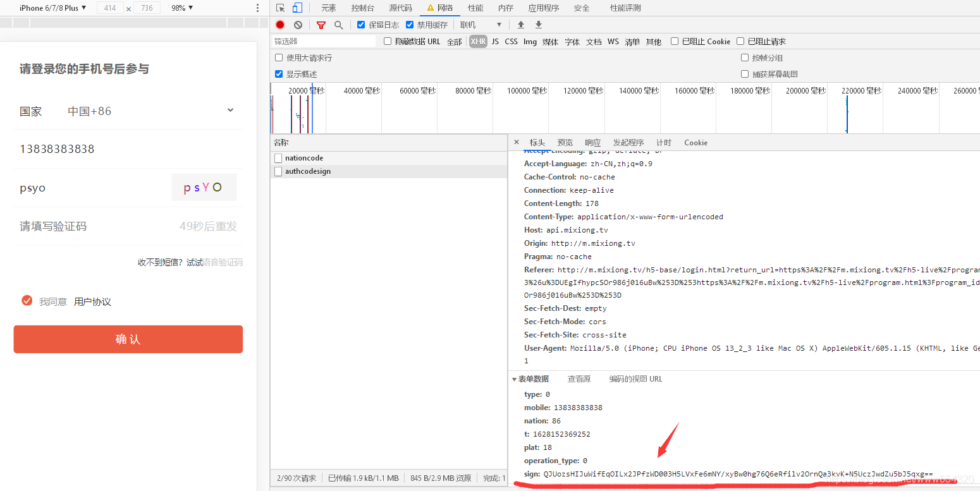Enable Hide data URLs (隐藏数据 URL) checkbox
The image size is (980, 491).
point(388,41)
